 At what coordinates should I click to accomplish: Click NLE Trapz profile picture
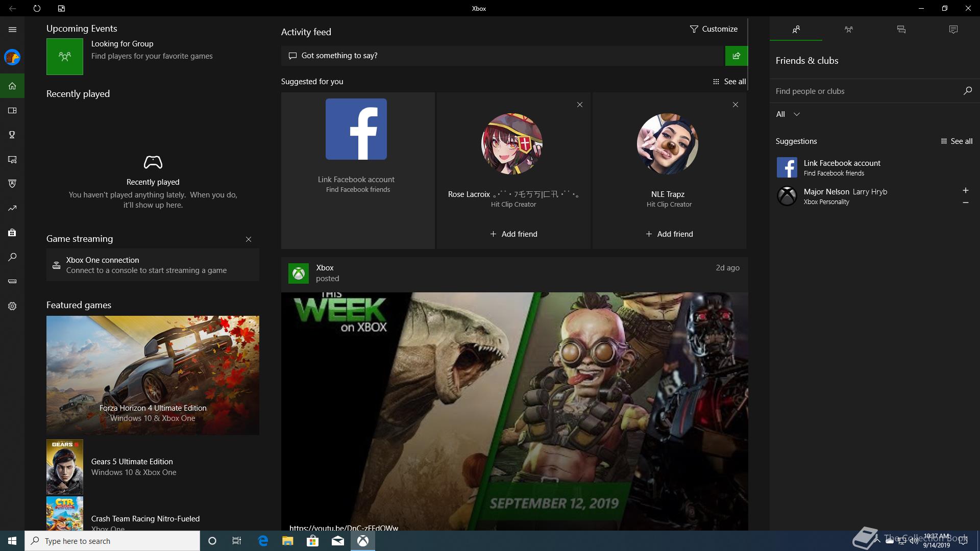tap(668, 144)
